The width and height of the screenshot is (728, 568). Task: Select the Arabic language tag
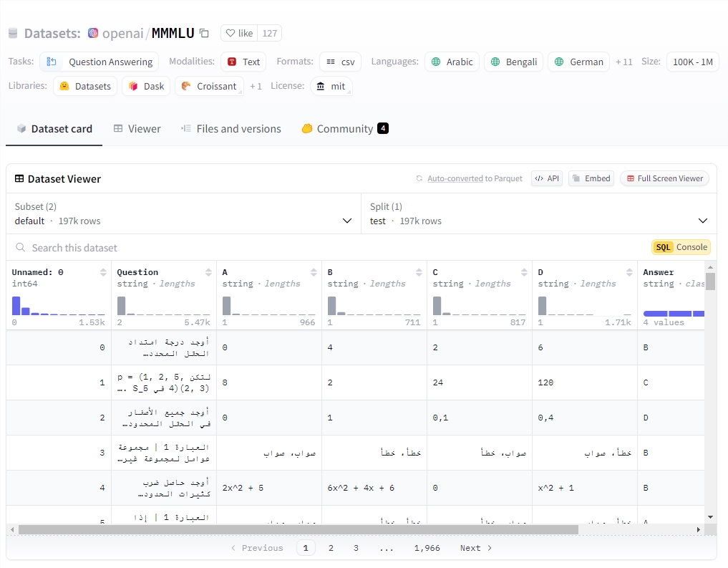(x=452, y=62)
